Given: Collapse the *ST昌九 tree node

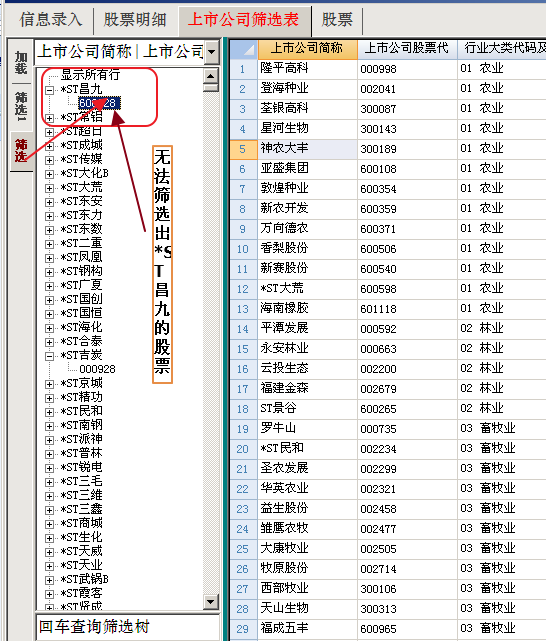Looking at the screenshot, I should (x=49, y=90).
